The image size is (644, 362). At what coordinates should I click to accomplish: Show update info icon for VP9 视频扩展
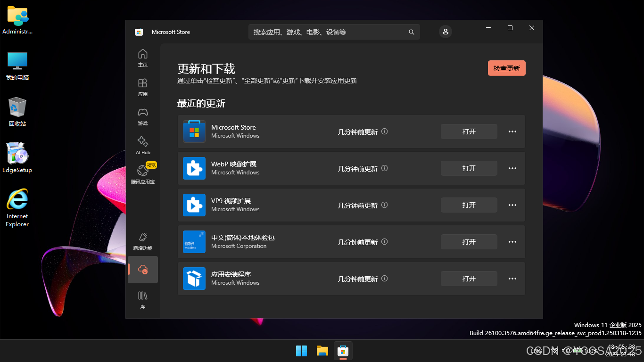tap(384, 205)
